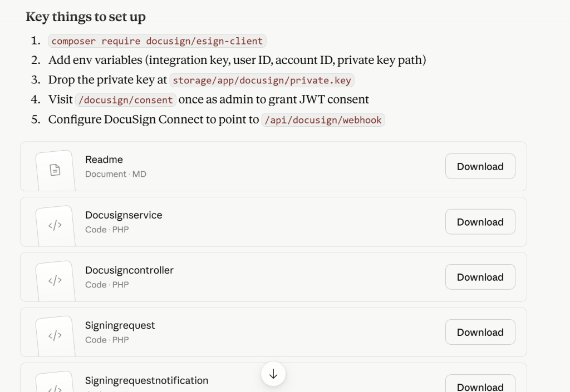Viewport: 570px width, 392px height.
Task: Click 'Code · PHP' label under Docusigncontroller
Action: [x=107, y=285]
